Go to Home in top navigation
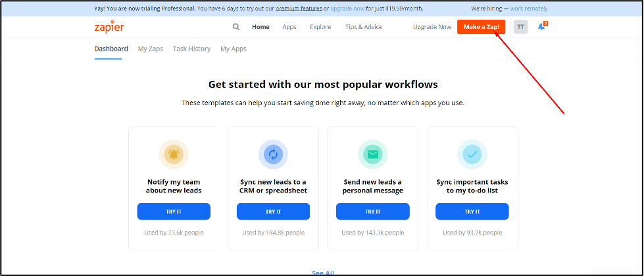Screen dimensions: 644x276 (260, 27)
